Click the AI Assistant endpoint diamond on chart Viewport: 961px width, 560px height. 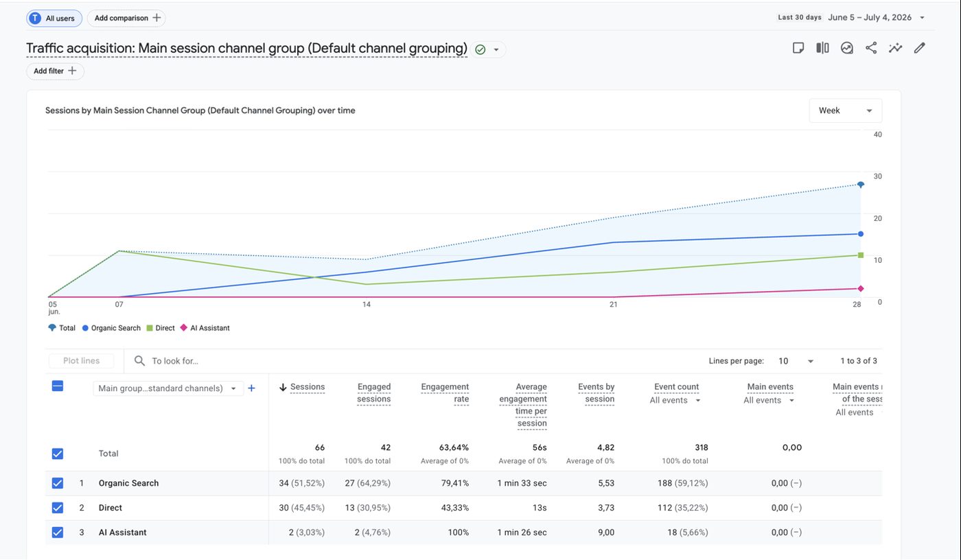[x=861, y=289]
